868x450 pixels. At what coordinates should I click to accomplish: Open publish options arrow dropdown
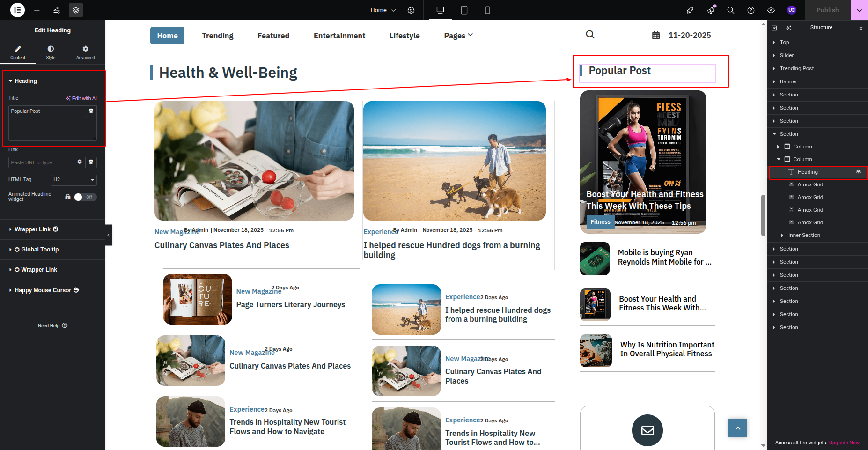coord(859,10)
